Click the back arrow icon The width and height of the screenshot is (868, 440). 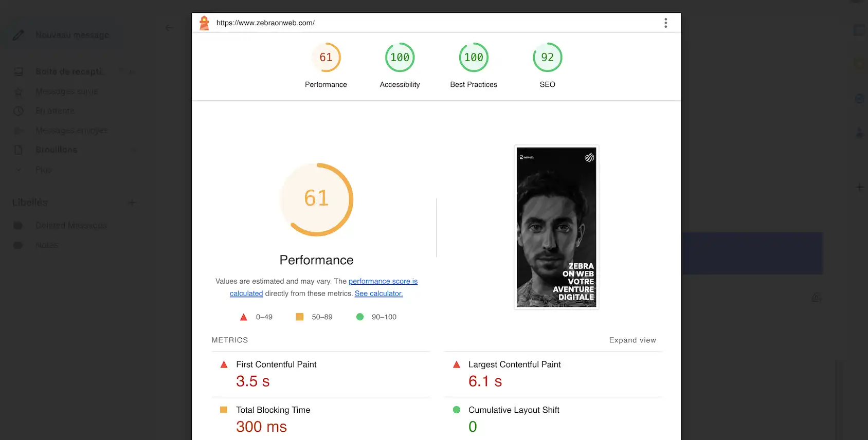pos(169,28)
